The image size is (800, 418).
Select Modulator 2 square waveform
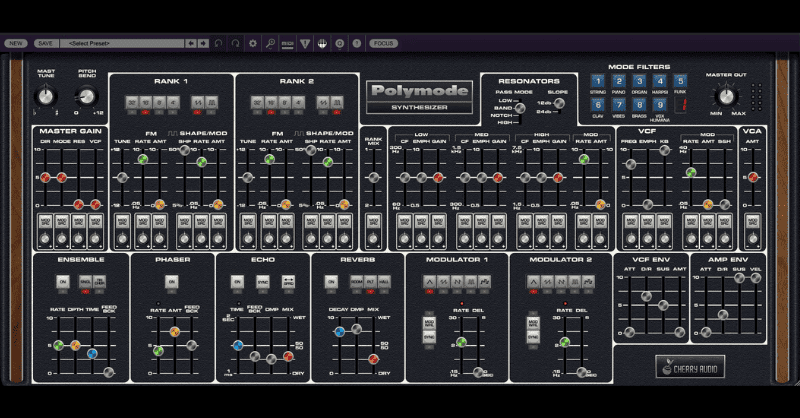[574, 281]
